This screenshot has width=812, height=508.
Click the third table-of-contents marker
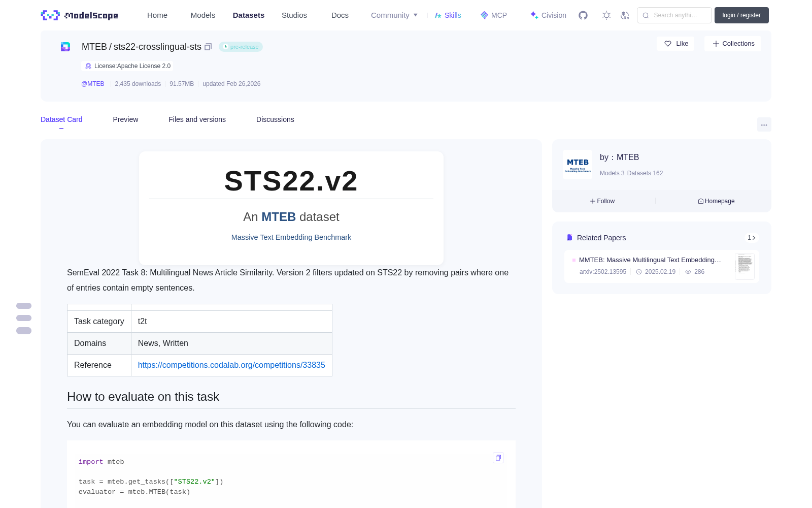[24, 331]
